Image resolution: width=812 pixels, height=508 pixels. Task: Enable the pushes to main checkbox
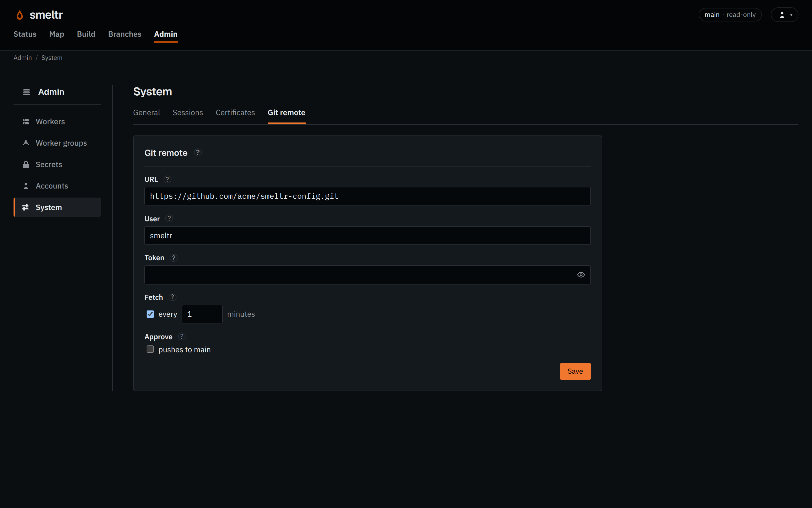click(x=150, y=349)
